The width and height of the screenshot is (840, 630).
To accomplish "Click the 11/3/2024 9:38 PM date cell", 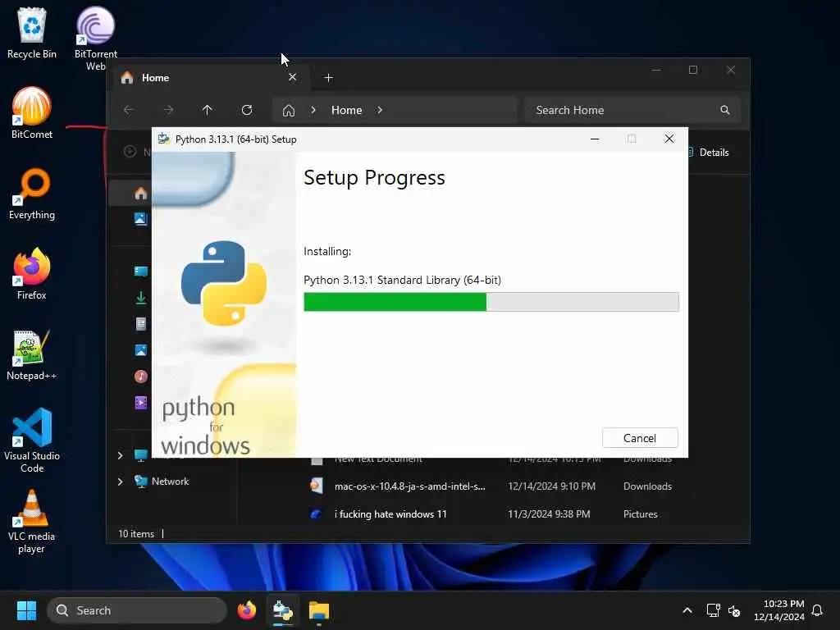I will point(549,514).
